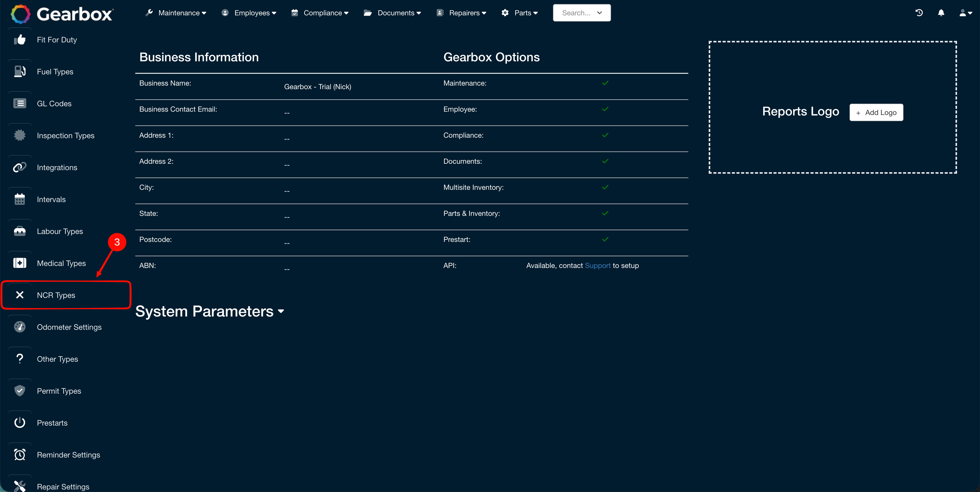Click the Multisite Inventory checkmark
Image resolution: width=980 pixels, height=492 pixels.
click(x=605, y=187)
